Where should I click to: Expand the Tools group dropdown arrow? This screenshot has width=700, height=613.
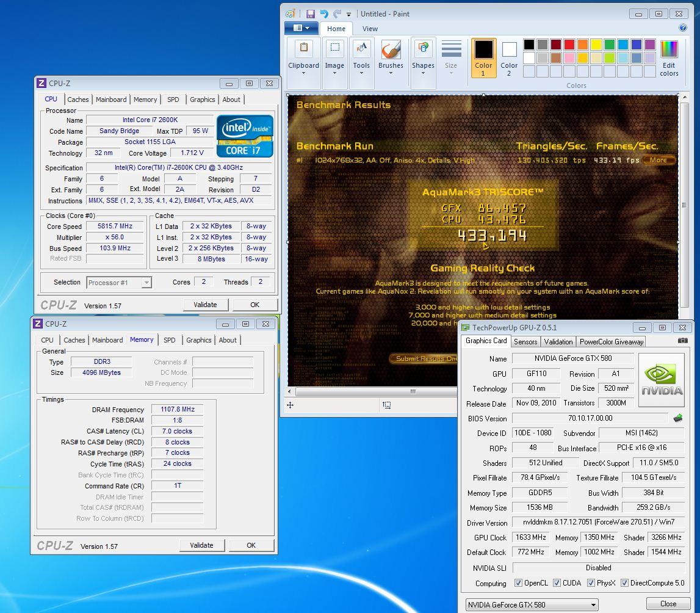pos(361,73)
